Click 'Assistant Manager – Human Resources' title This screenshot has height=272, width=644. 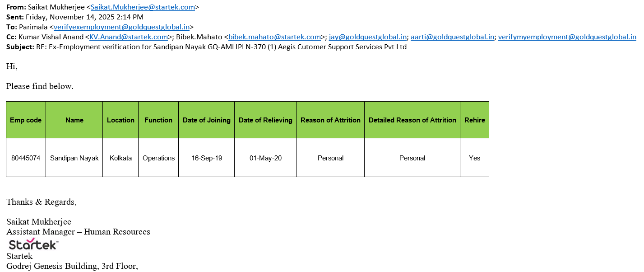78,232
